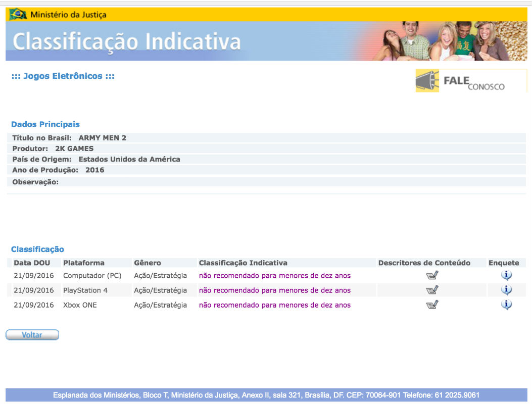Open content descriptors for PlayStation 4 row
This screenshot has width=532, height=404.
click(432, 290)
